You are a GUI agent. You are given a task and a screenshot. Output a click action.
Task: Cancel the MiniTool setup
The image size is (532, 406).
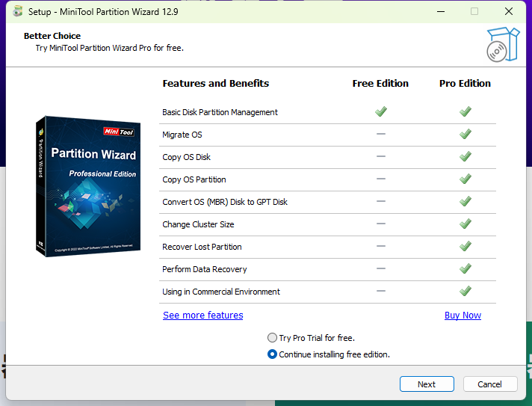490,384
